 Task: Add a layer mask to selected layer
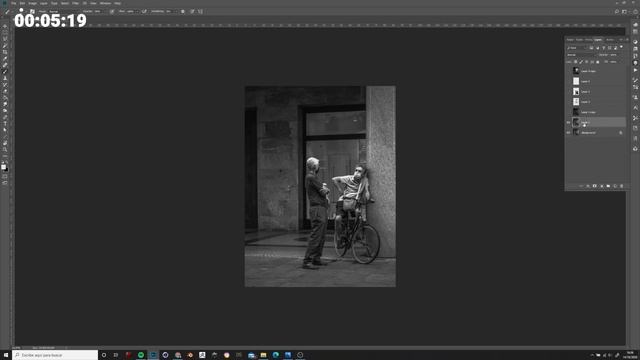coord(594,186)
